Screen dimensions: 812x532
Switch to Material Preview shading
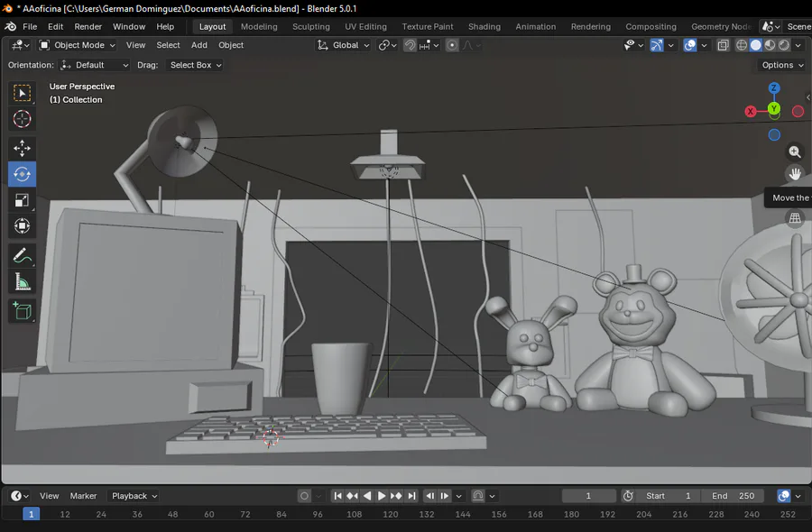(770, 45)
